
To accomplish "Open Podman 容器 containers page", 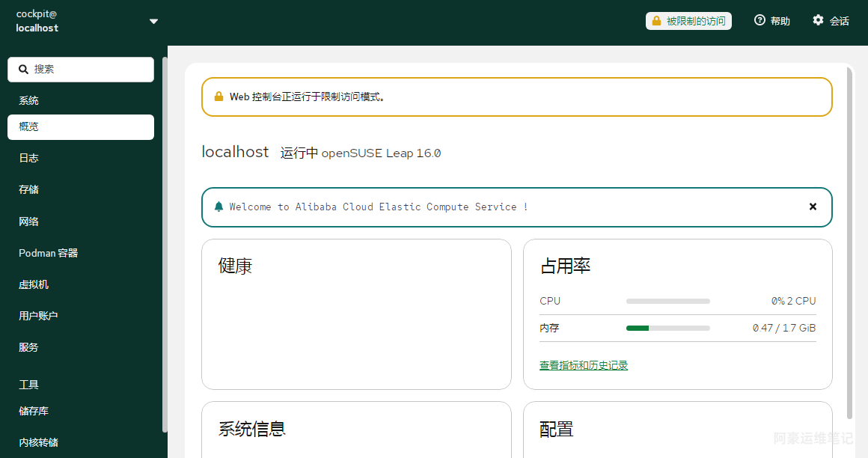I will pyautogui.click(x=49, y=253).
